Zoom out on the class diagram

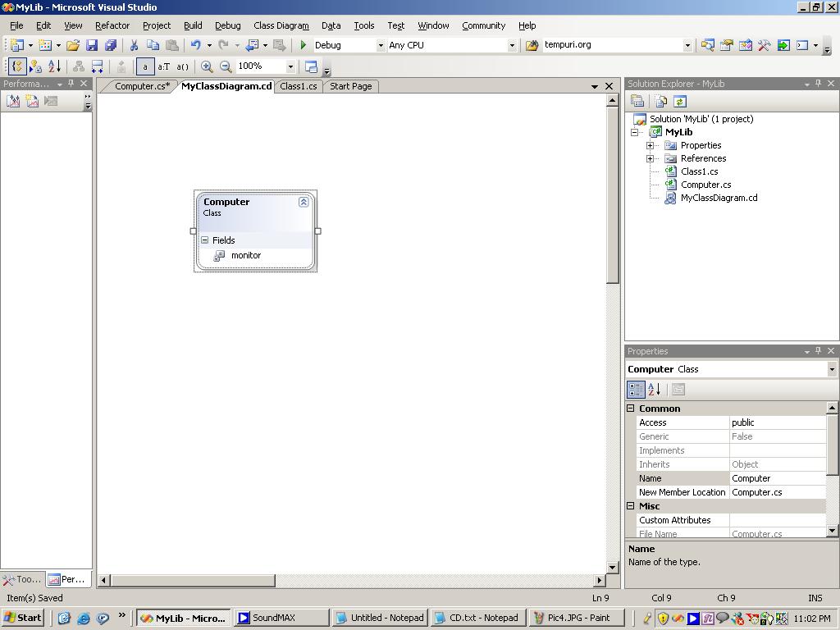pyautogui.click(x=226, y=66)
